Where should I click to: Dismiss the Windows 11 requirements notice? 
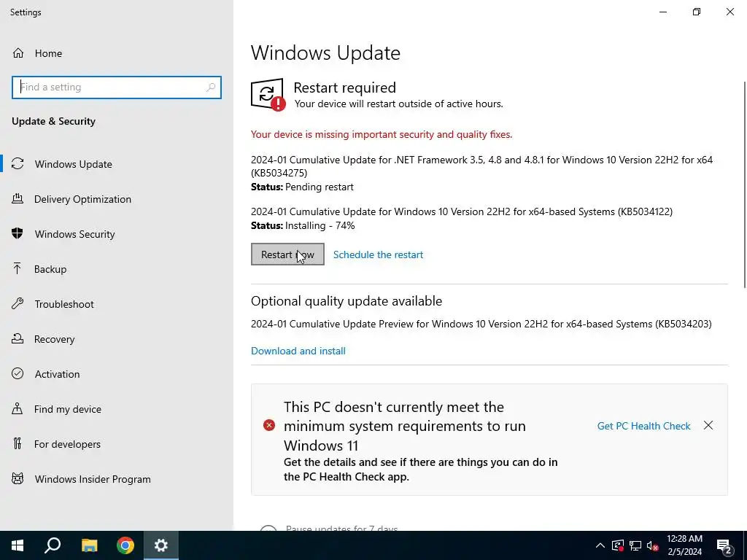coord(708,425)
